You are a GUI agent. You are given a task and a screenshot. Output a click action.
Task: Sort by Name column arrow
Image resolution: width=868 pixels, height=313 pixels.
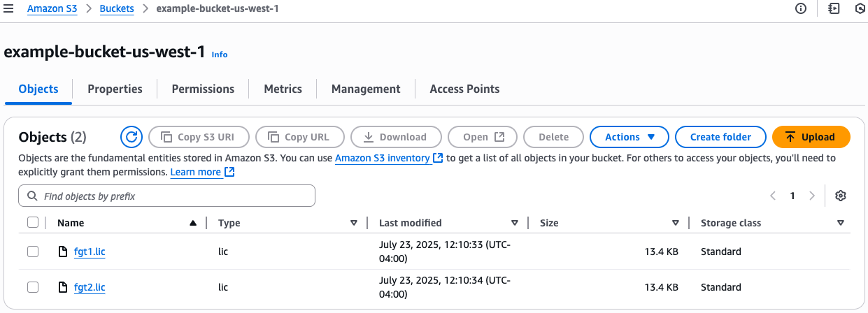193,223
